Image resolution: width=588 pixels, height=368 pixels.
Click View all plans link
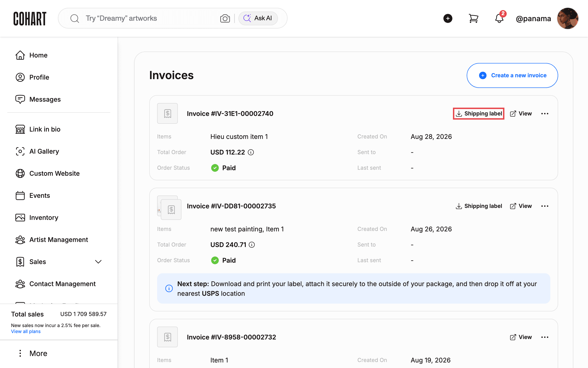tap(26, 331)
